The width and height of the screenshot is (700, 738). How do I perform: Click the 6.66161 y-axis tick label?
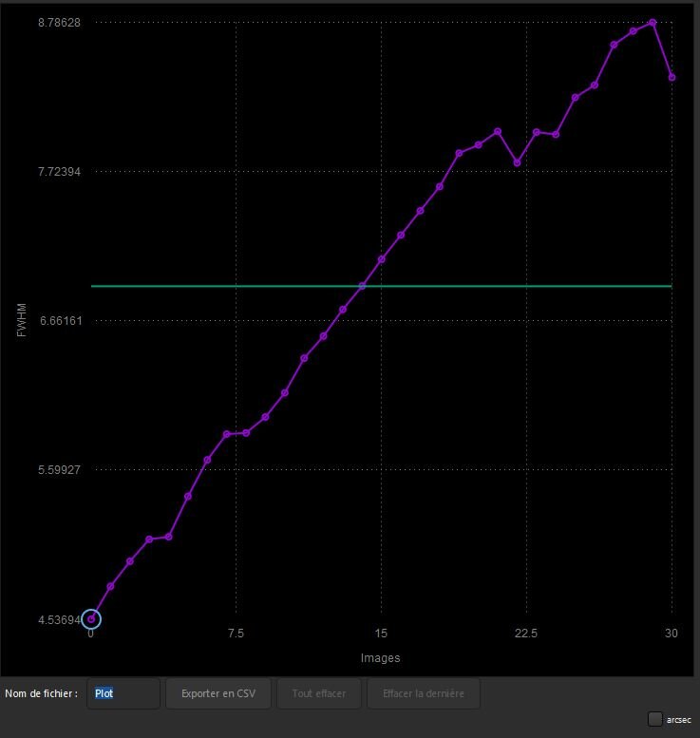[x=61, y=320]
